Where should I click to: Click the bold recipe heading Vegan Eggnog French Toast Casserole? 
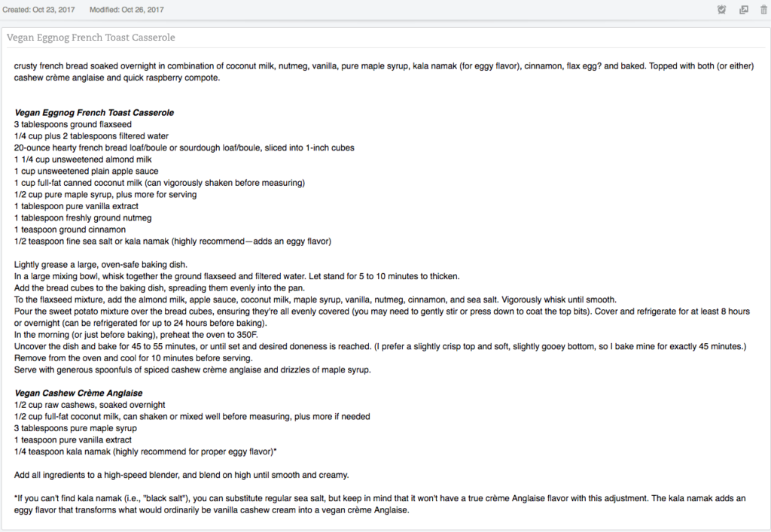94,113
